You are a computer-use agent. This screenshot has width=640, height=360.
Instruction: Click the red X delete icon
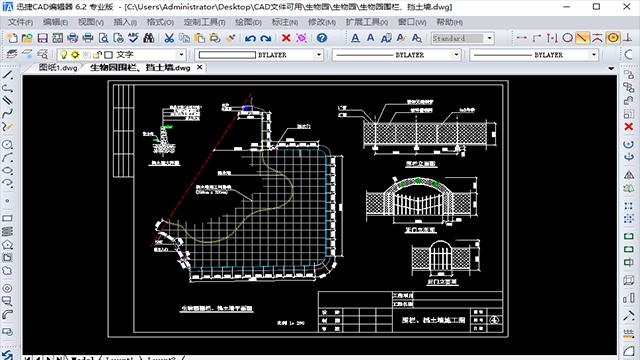pos(286,38)
